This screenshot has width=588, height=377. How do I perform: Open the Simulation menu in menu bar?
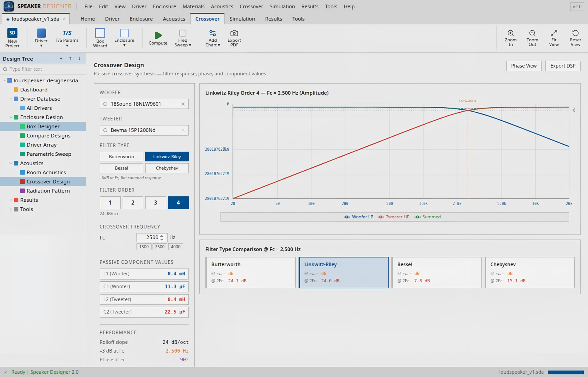tap(282, 6)
